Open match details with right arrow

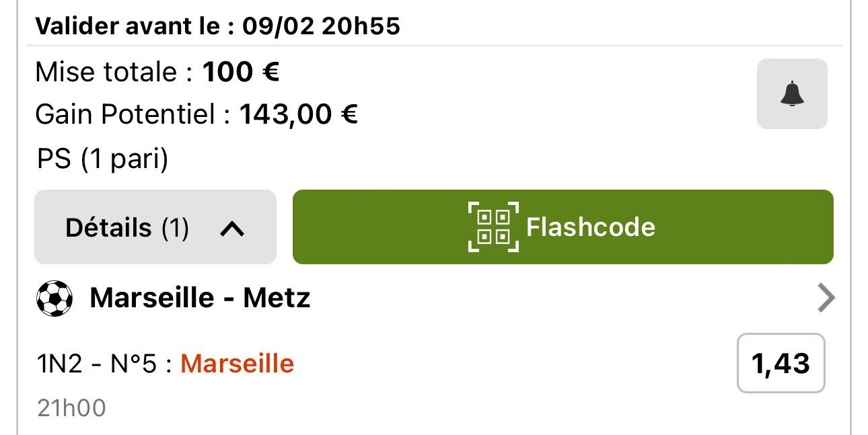coord(825,298)
